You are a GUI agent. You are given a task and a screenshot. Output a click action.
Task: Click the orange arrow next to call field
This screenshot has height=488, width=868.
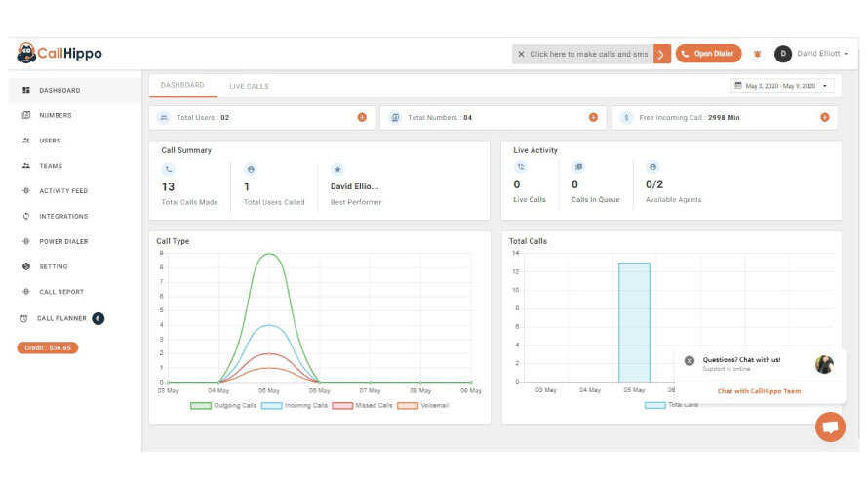662,54
